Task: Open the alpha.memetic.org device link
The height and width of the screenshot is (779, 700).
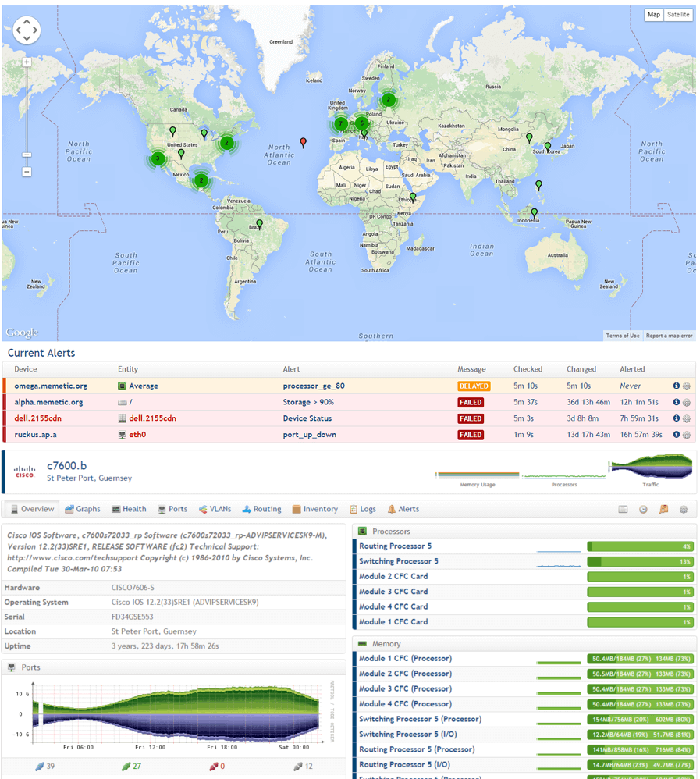Action: (48, 402)
